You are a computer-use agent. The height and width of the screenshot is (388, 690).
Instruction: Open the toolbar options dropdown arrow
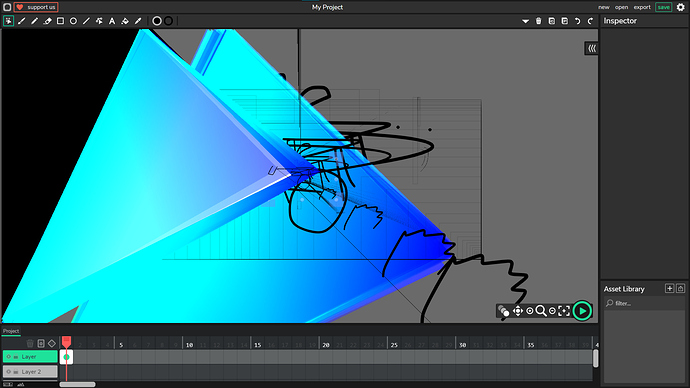coord(525,21)
